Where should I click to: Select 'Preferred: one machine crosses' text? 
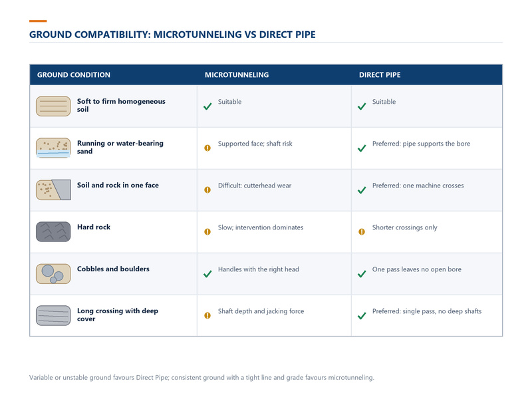(418, 186)
